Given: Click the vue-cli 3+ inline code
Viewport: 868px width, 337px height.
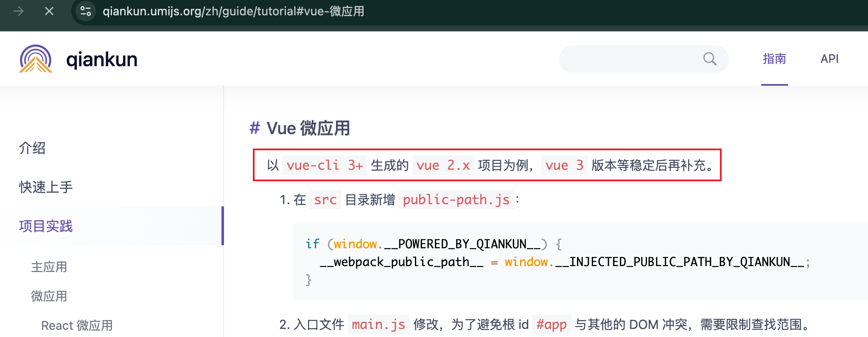Looking at the screenshot, I should coord(325,165).
